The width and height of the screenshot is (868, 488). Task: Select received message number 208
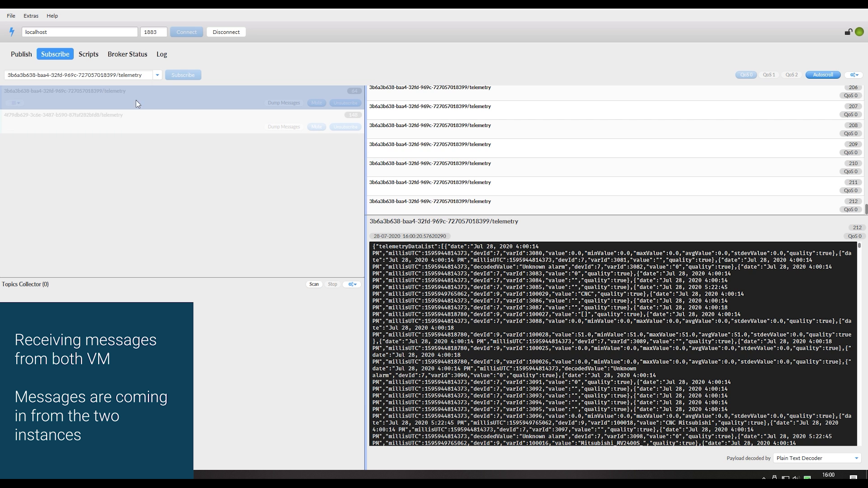click(615, 129)
